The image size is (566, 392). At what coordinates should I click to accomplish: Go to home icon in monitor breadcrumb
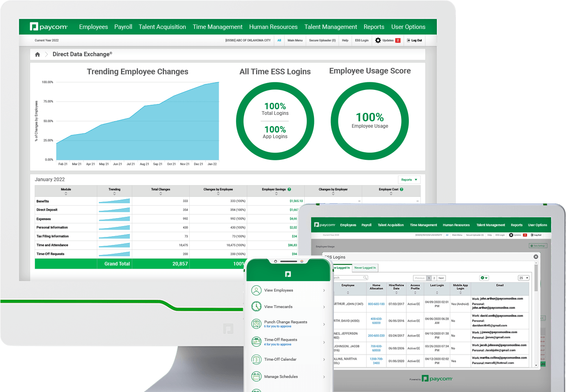37,54
